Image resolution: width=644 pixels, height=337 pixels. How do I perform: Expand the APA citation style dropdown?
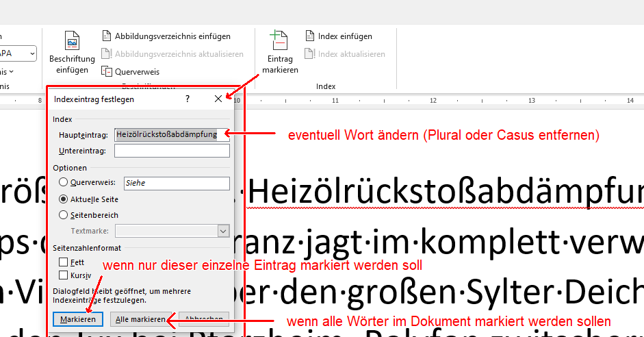[x=32, y=53]
